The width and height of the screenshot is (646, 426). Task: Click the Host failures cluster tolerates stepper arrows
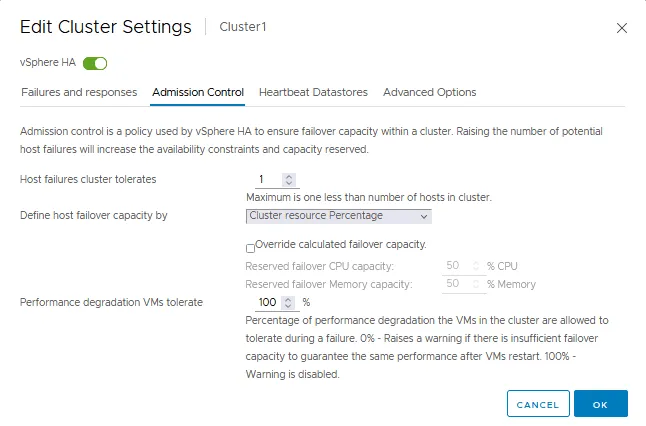[x=289, y=180]
